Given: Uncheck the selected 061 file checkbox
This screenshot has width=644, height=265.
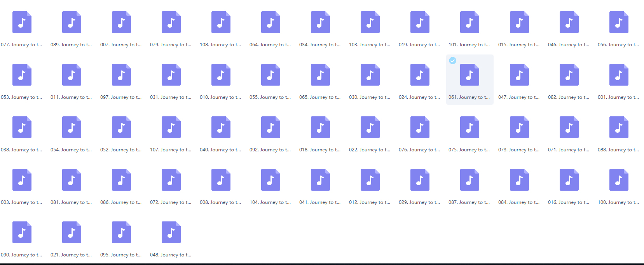Looking at the screenshot, I should (452, 60).
